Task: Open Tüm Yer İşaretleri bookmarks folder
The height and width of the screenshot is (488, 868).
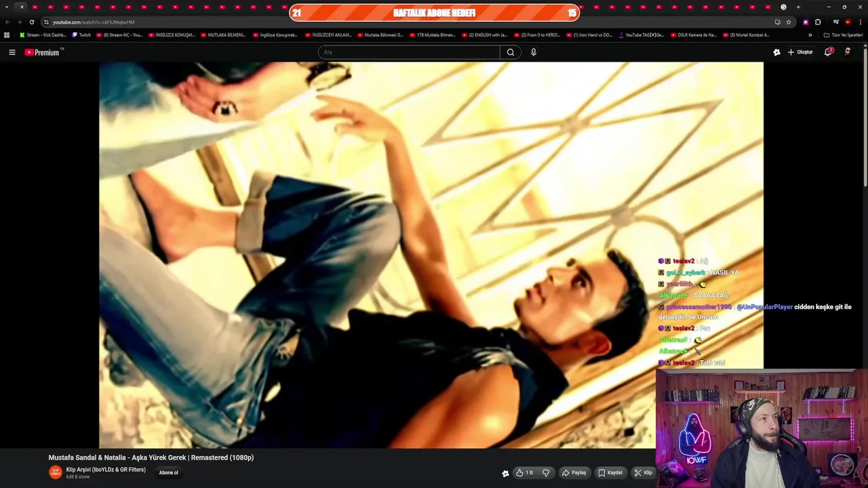Action: 843,35
